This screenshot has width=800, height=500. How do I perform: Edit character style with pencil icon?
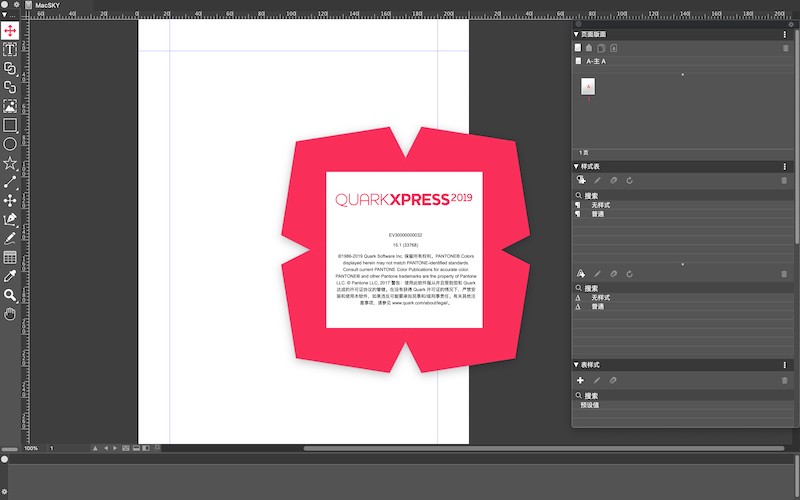(x=597, y=274)
